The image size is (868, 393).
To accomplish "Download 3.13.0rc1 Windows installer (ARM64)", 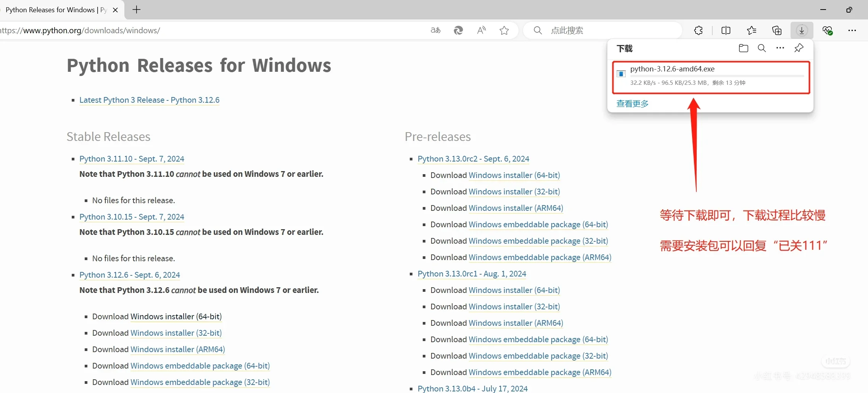I will pos(516,323).
